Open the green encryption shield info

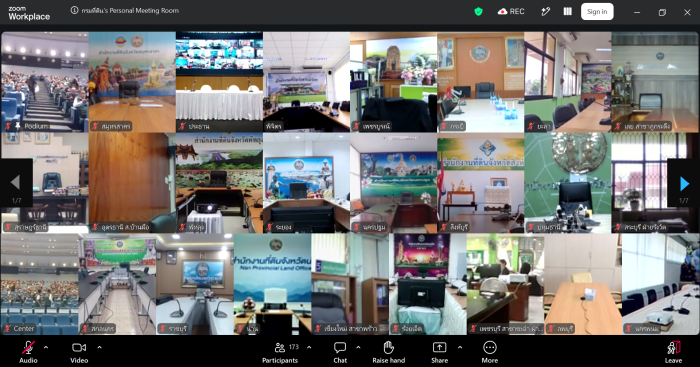(x=479, y=12)
